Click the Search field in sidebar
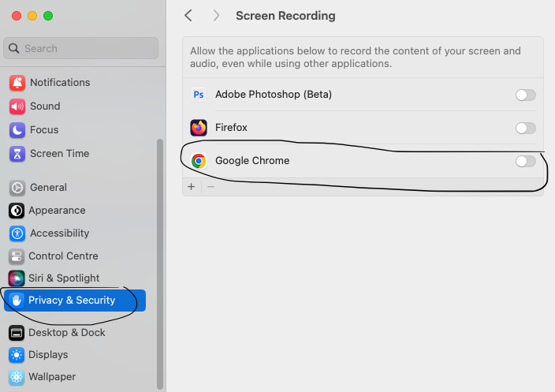Screen dimensions: 555x392 [x=81, y=48]
